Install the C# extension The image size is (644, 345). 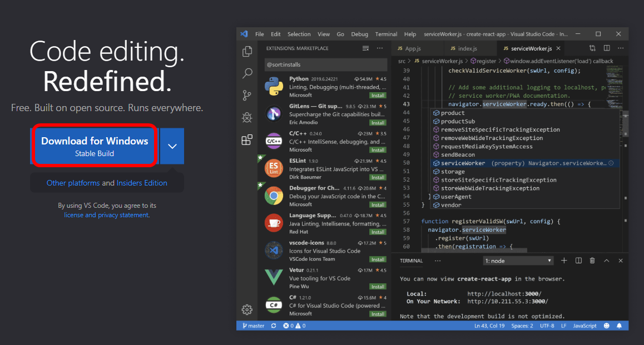[378, 314]
